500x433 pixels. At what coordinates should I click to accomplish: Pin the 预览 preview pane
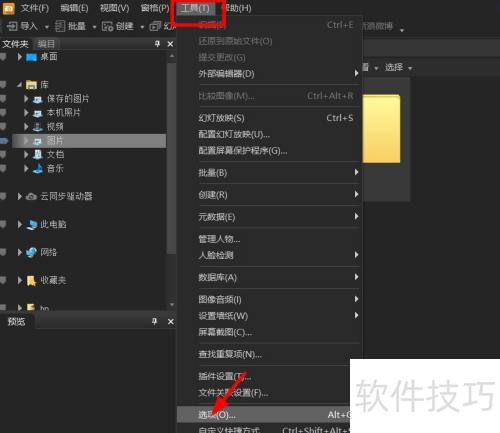click(154, 321)
